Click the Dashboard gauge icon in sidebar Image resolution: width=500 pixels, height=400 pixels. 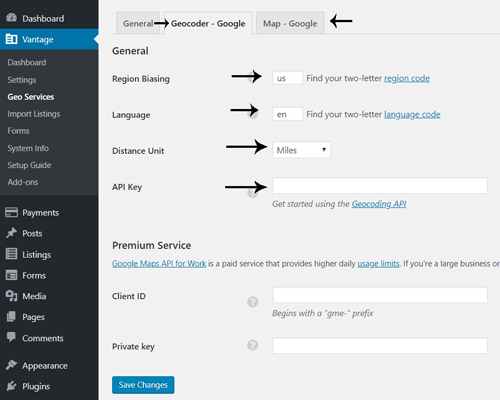[x=11, y=18]
